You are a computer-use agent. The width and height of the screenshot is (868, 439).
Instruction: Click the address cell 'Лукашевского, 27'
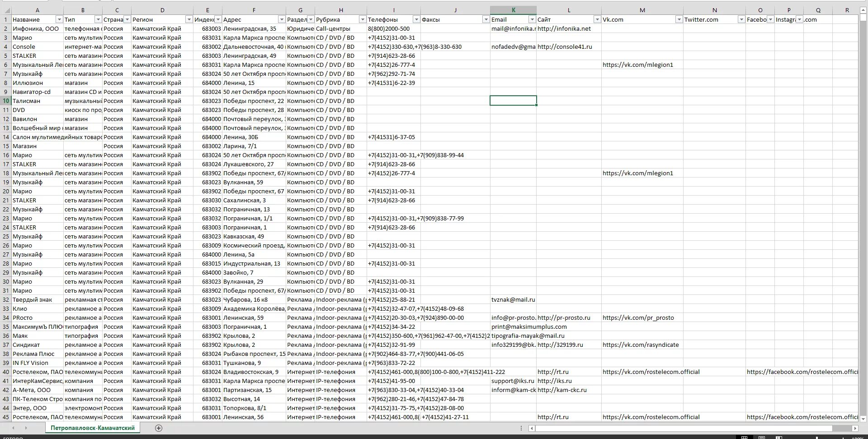[254, 164]
